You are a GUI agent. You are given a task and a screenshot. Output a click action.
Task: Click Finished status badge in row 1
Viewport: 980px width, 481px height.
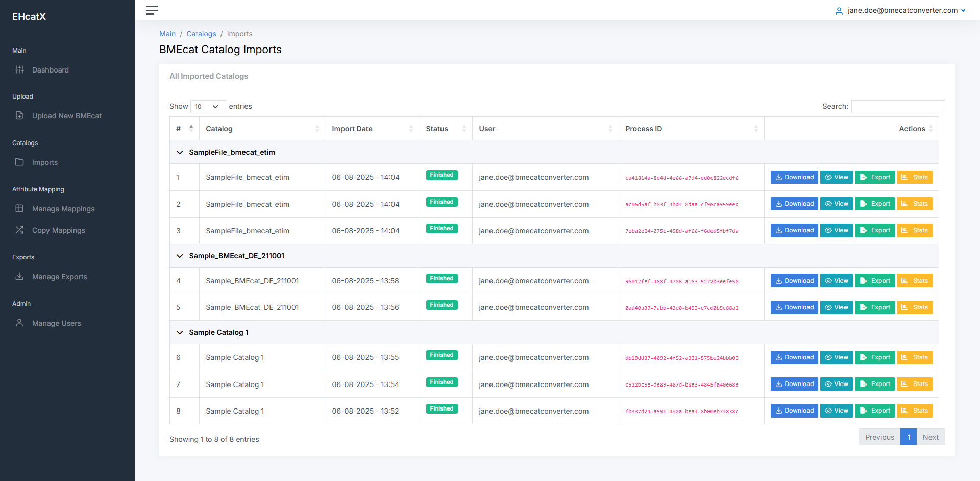[442, 175]
